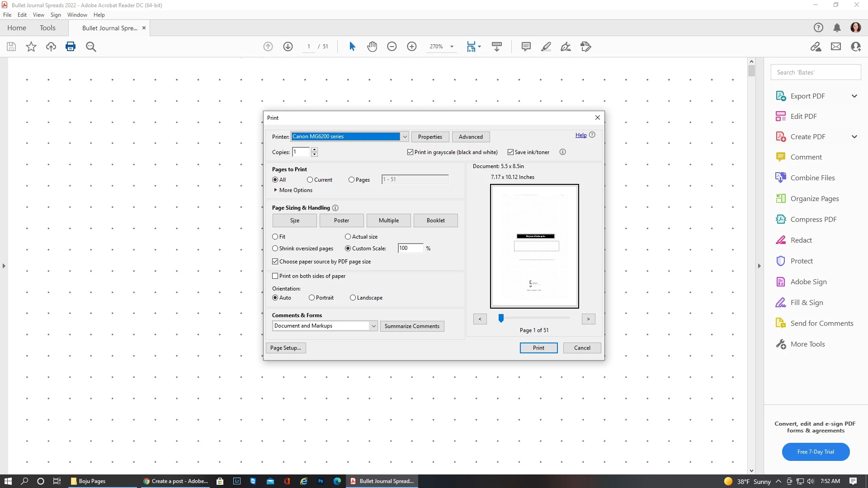Select the Hand pan tool
The width and height of the screenshot is (868, 488).
point(372,47)
